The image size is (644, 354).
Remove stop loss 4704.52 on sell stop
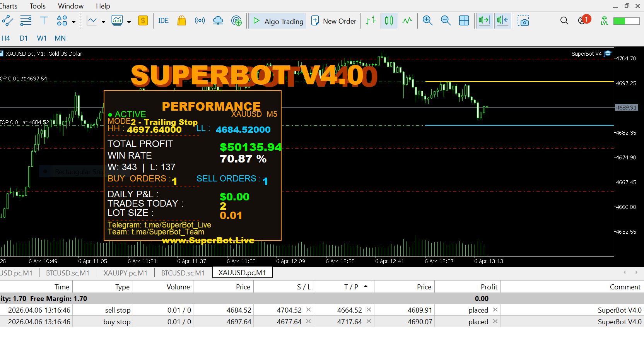308,310
